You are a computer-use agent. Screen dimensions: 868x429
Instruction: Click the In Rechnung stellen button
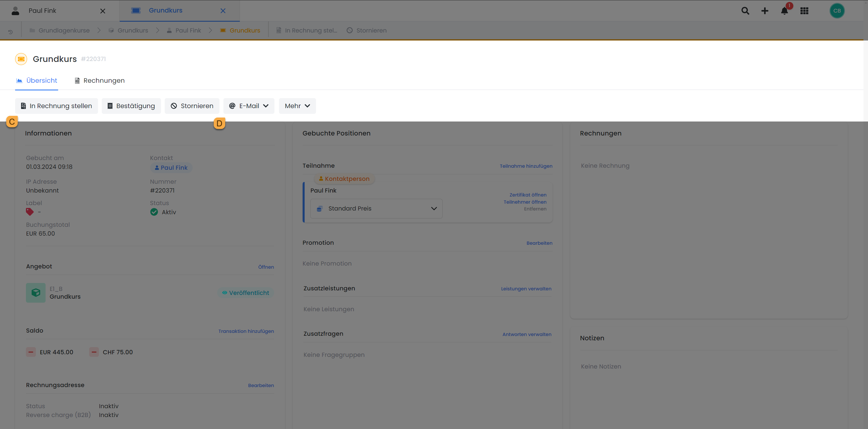click(x=56, y=106)
